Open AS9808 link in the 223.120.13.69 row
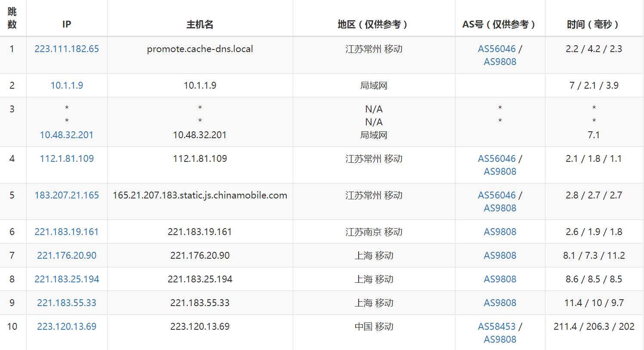This screenshot has height=350, width=644. pyautogui.click(x=500, y=339)
